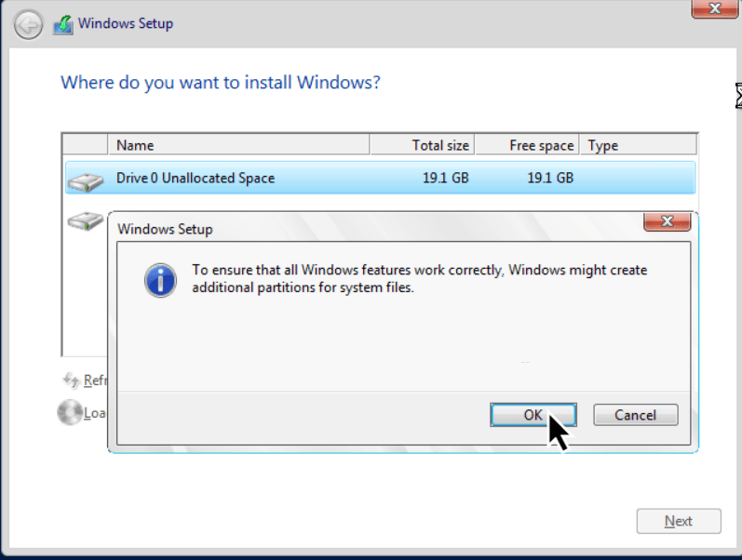742x560 pixels.
Task: Click the 'Where do you want to install Windows?' heading
Action: 221,82
